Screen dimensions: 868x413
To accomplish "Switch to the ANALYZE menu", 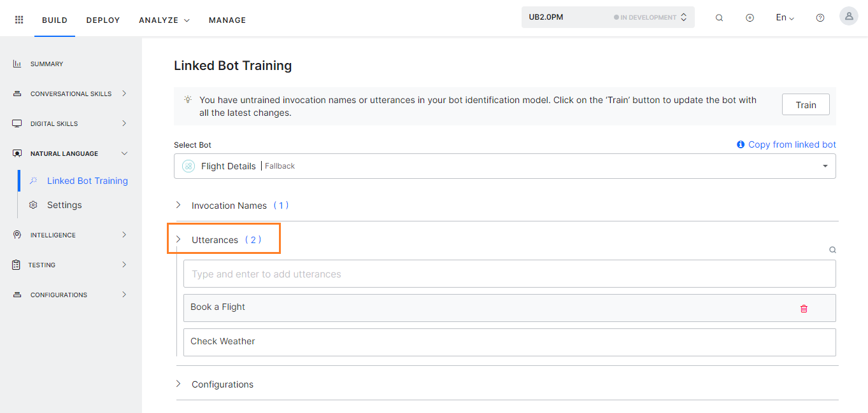I will click(159, 20).
